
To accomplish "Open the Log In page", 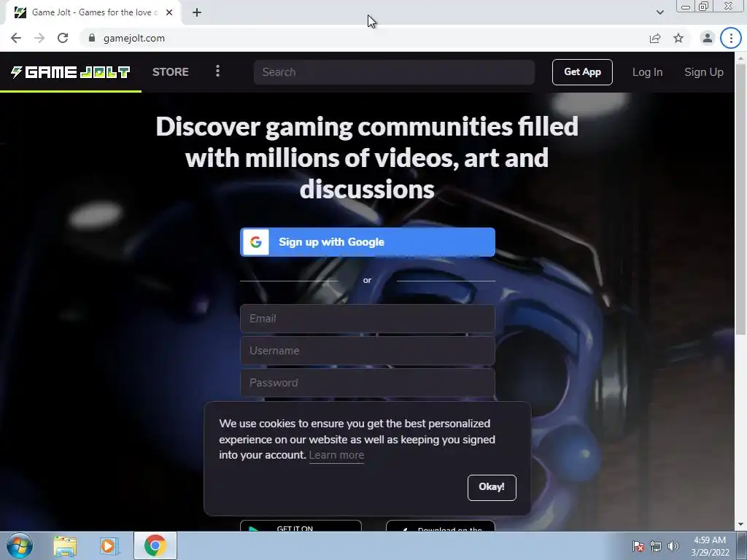I will pos(647,72).
